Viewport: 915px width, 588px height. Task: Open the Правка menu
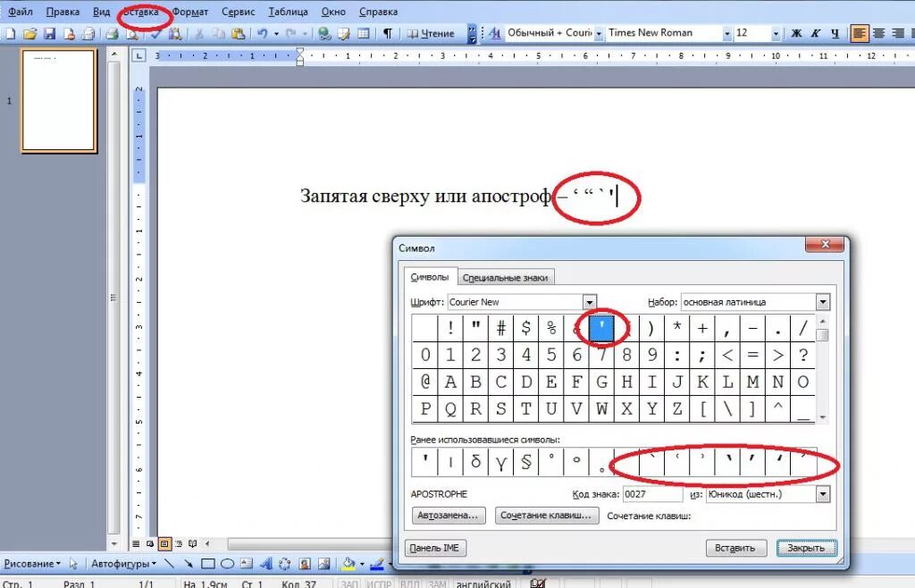point(63,12)
